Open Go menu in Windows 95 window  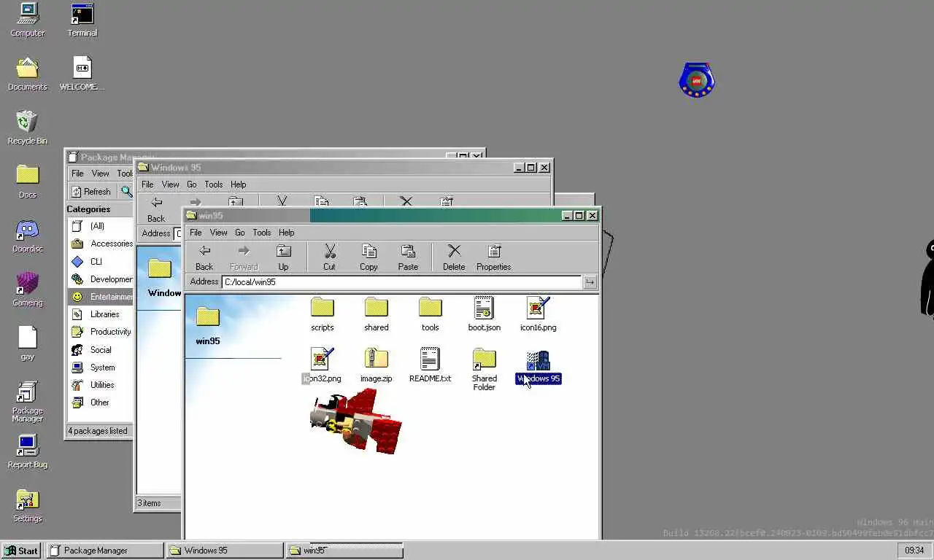(x=191, y=184)
